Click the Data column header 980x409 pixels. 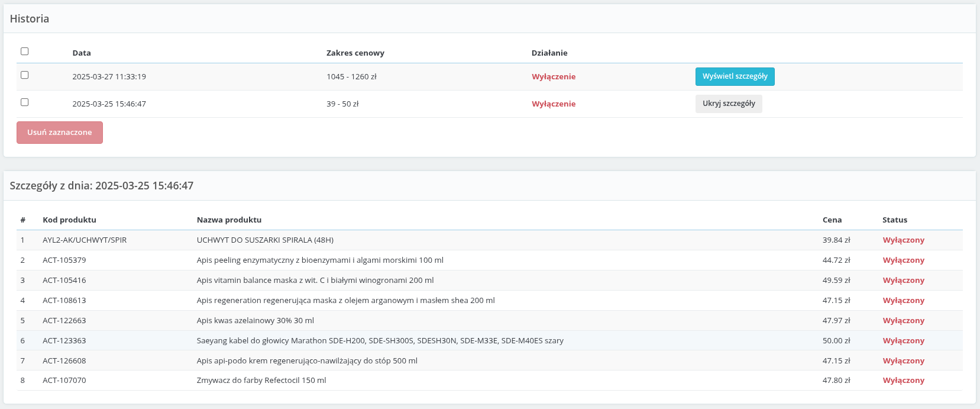coord(82,53)
